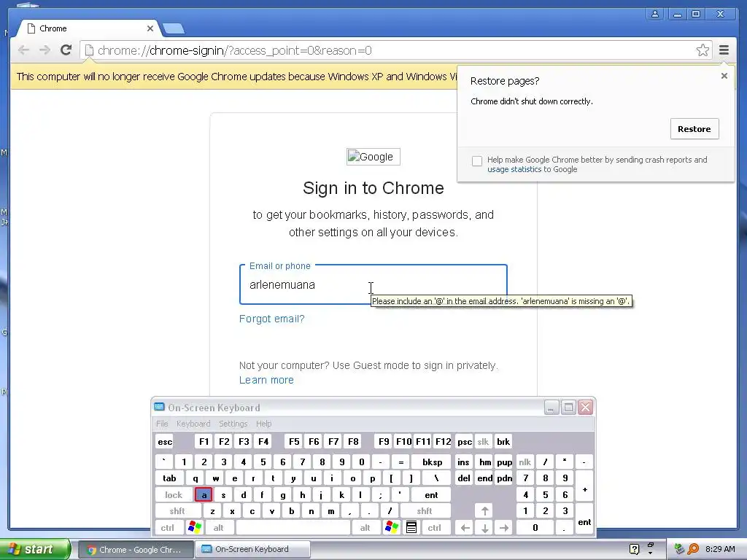
Task: Click the browser forward arrow
Action: click(x=44, y=50)
